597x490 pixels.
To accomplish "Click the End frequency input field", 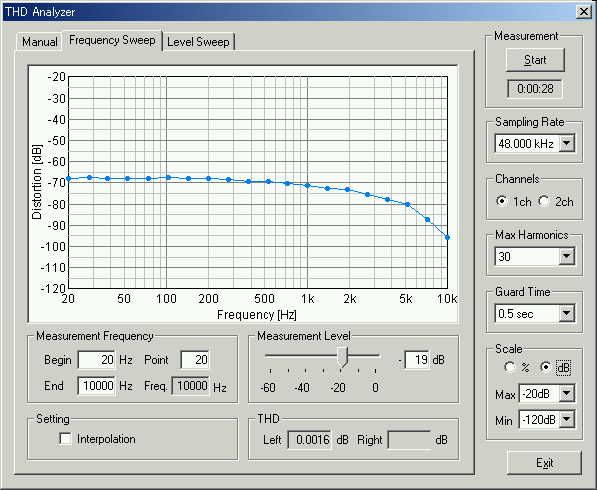I will coord(97,386).
